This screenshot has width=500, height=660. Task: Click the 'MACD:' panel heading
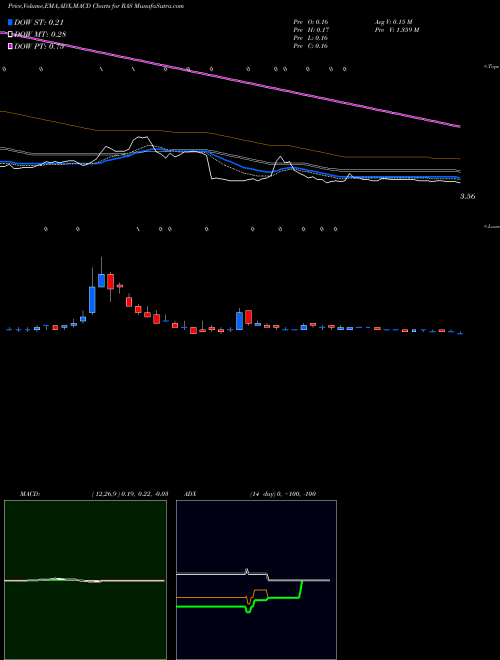tap(30, 494)
